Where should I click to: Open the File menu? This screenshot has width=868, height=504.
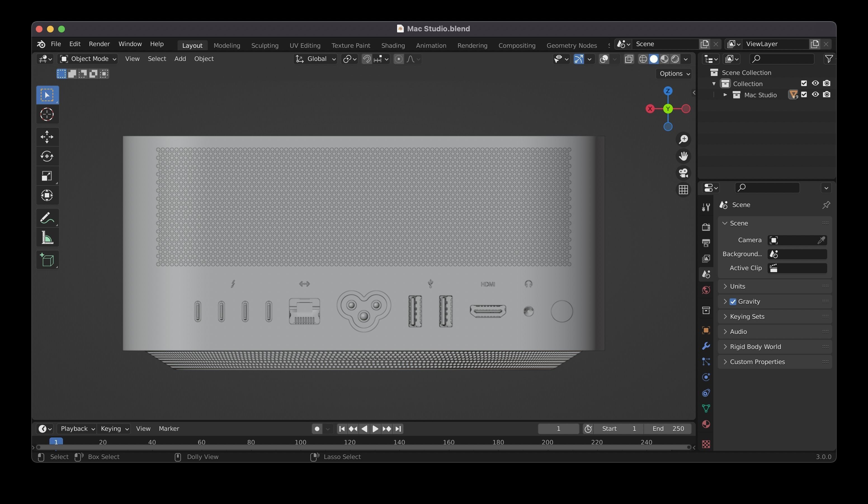pos(56,44)
